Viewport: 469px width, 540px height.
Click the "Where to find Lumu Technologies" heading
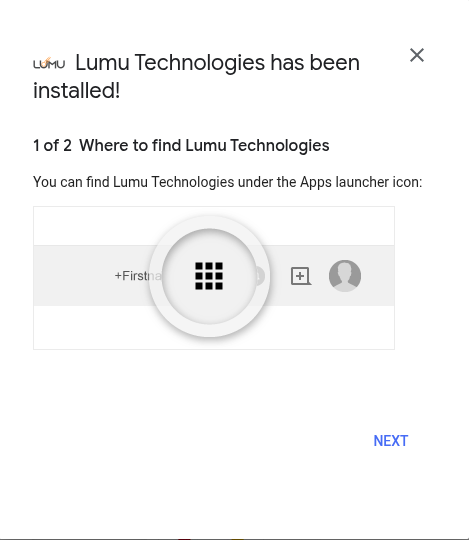(x=204, y=145)
